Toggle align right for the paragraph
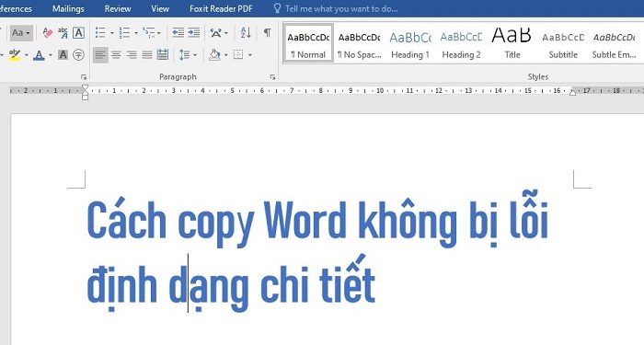 (132, 54)
